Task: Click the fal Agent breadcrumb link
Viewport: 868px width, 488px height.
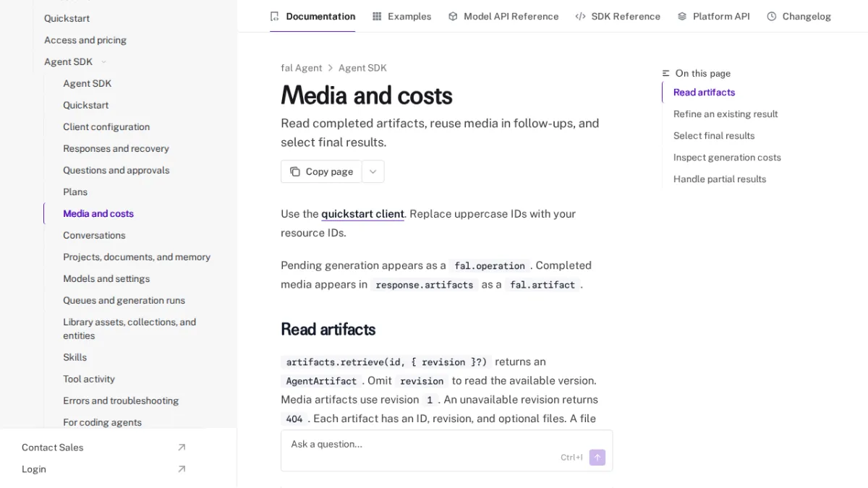Action: (302, 68)
